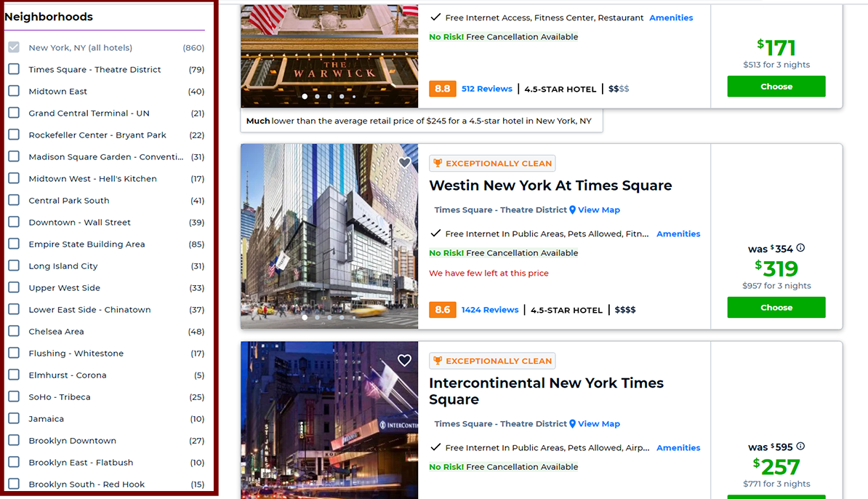868x499 pixels.
Task: Enable Downtown - Wall Street checkbox
Action: tap(14, 222)
